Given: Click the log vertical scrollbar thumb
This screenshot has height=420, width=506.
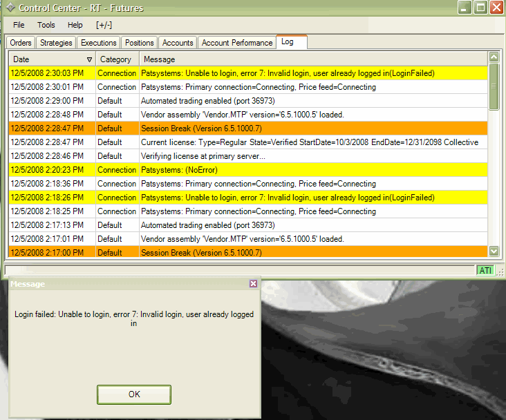Looking at the screenshot, I should (494, 86).
